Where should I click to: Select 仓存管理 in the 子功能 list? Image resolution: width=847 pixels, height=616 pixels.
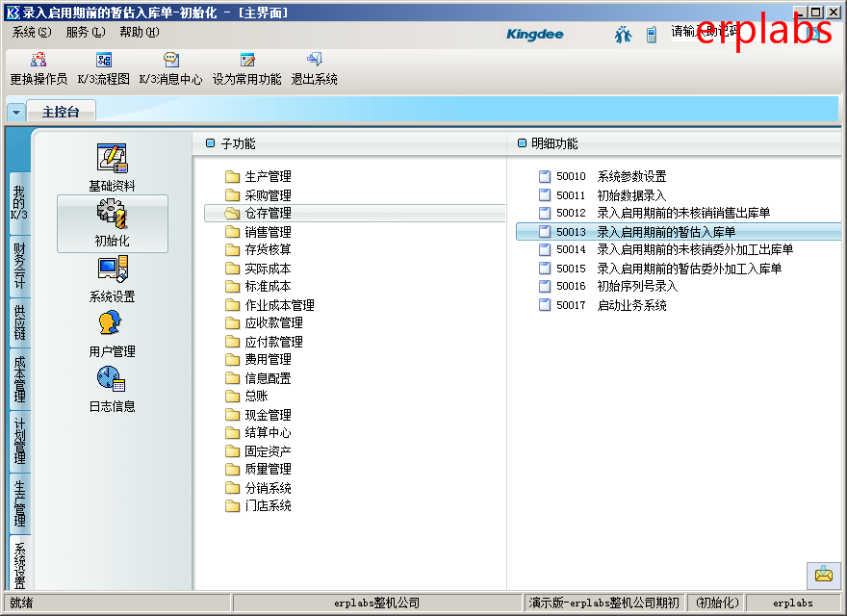tap(355, 213)
